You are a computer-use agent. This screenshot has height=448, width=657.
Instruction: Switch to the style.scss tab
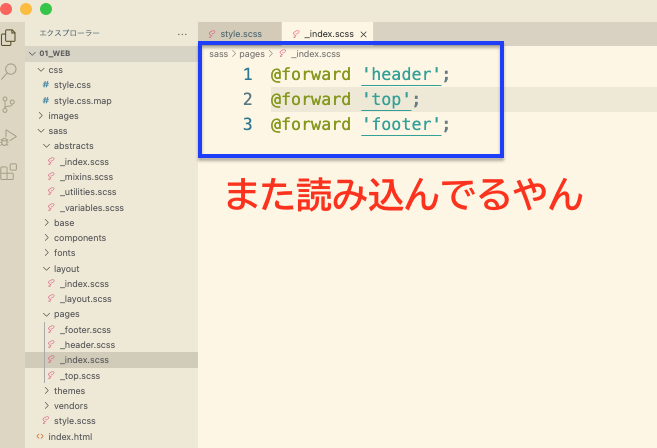240,34
